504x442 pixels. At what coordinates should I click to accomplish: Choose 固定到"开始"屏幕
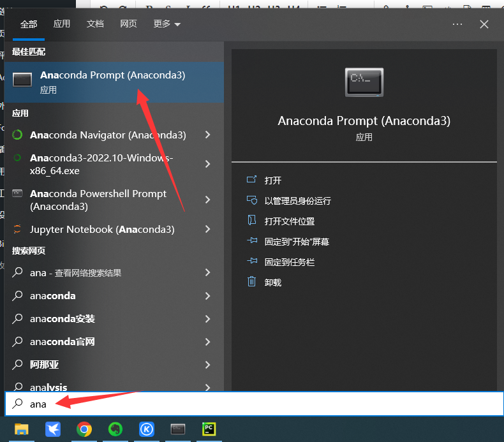pyautogui.click(x=297, y=242)
